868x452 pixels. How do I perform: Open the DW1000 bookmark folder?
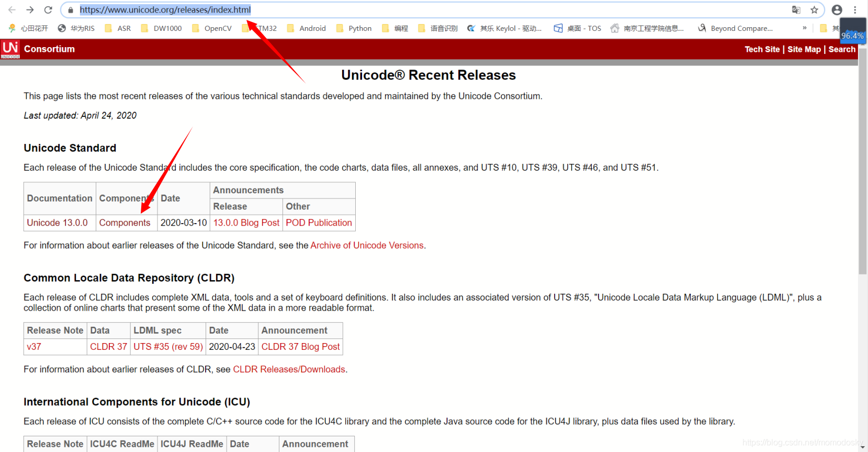pos(162,28)
